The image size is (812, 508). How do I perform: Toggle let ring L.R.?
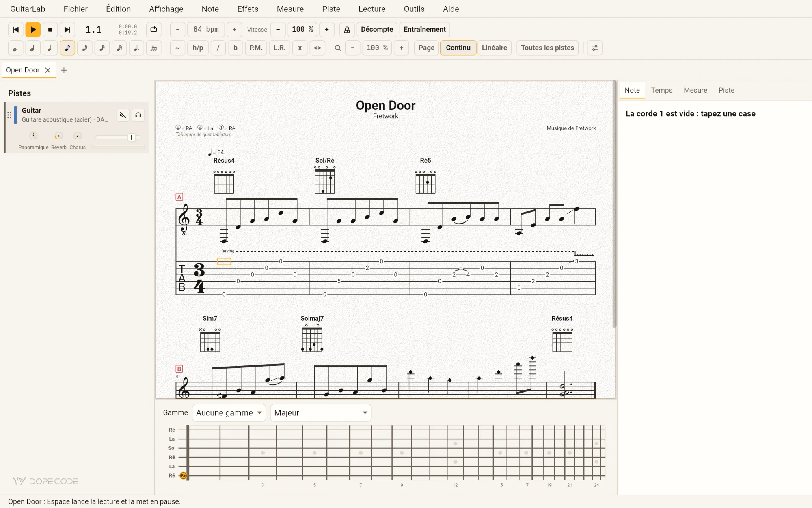pyautogui.click(x=279, y=48)
